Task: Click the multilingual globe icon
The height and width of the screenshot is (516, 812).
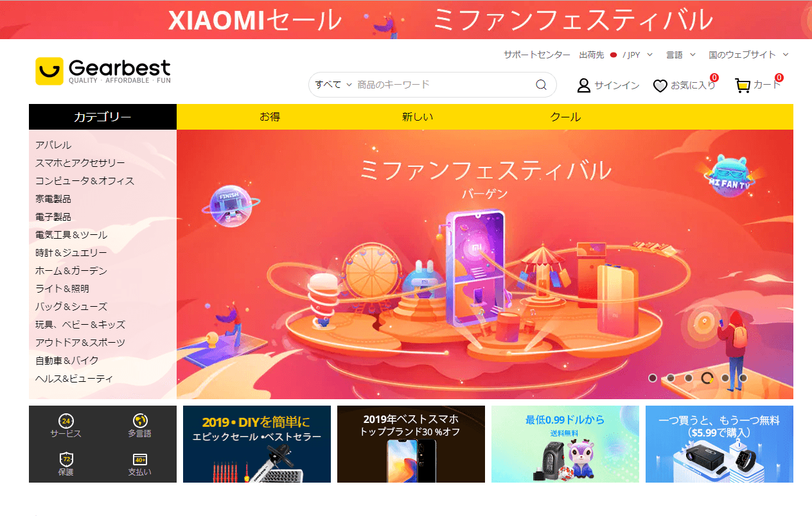Action: click(x=139, y=420)
